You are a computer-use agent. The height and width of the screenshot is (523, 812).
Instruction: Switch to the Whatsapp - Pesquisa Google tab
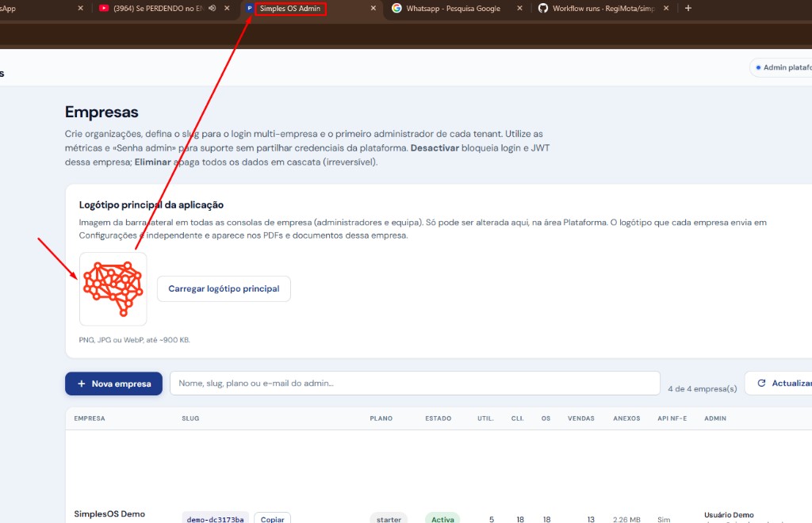coord(452,8)
